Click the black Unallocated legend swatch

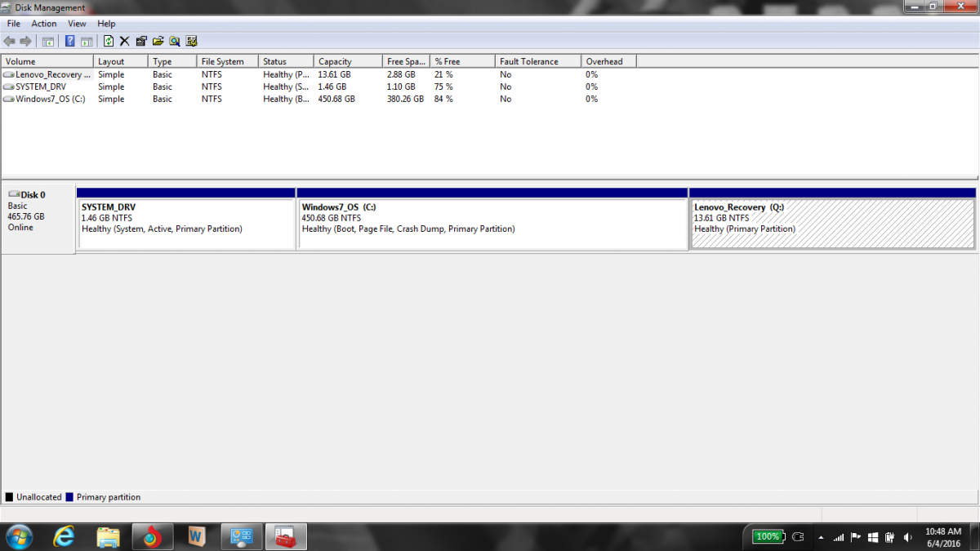9,497
